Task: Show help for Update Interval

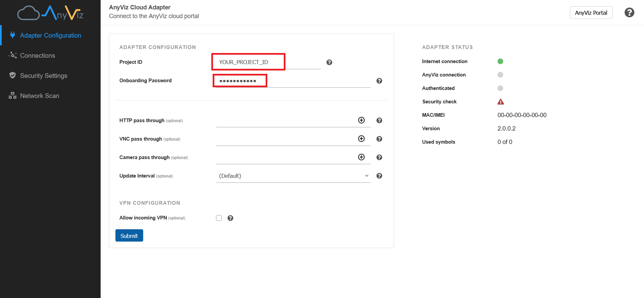Action: [x=379, y=176]
